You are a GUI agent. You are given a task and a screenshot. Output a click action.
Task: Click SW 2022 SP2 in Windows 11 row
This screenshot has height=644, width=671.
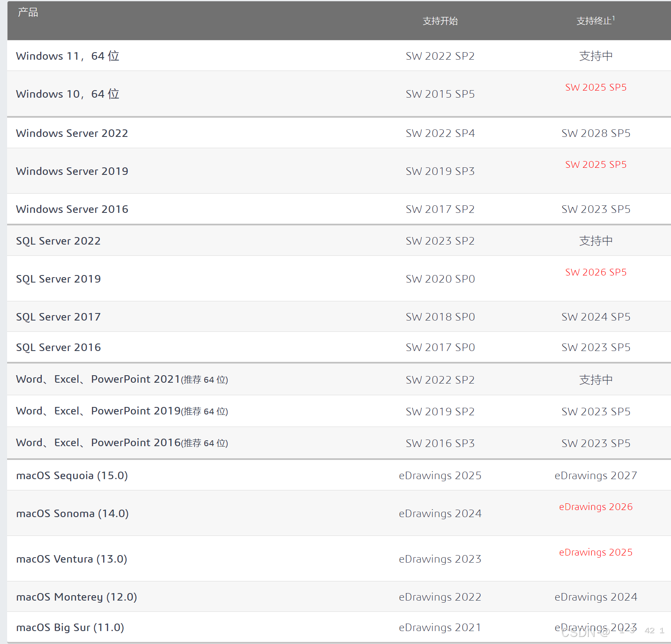[x=440, y=56]
